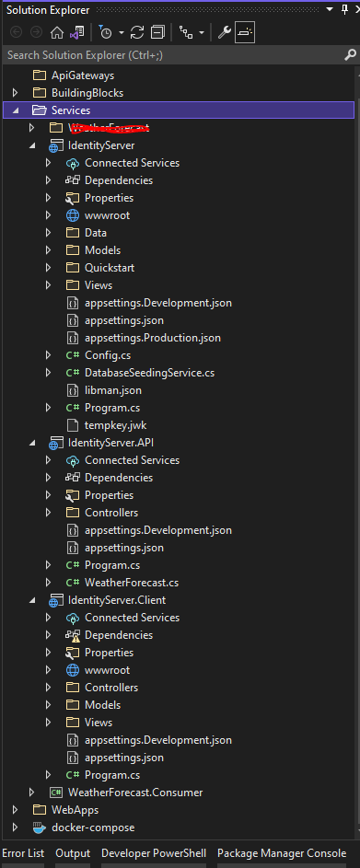Select the Services folder row label
The width and height of the screenshot is (360, 868).
(71, 110)
